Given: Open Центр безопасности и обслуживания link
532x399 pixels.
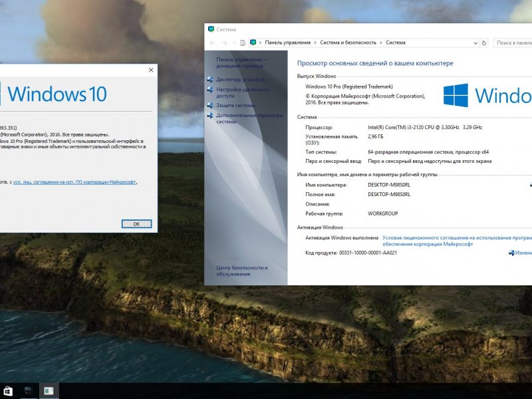Looking at the screenshot, I should pyautogui.click(x=242, y=271).
